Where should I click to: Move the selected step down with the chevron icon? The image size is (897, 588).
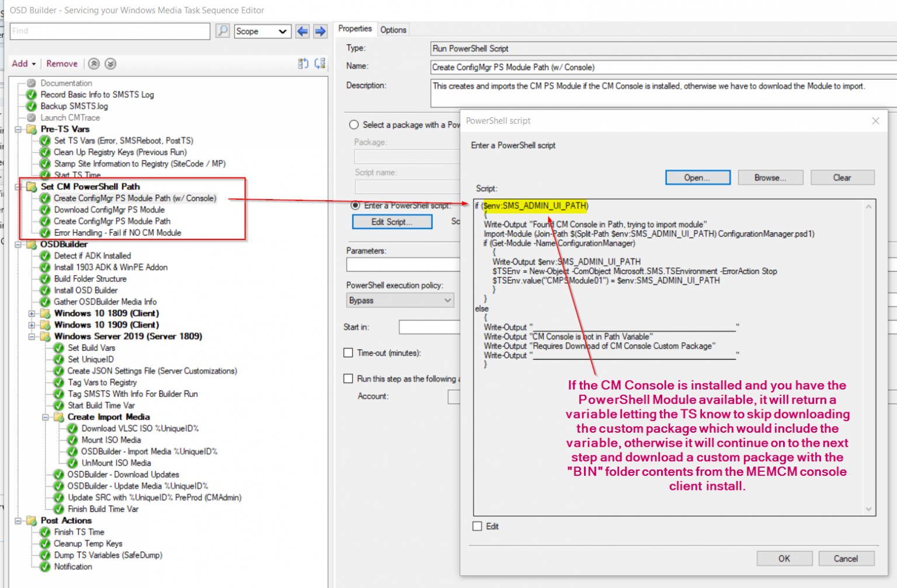pyautogui.click(x=110, y=63)
